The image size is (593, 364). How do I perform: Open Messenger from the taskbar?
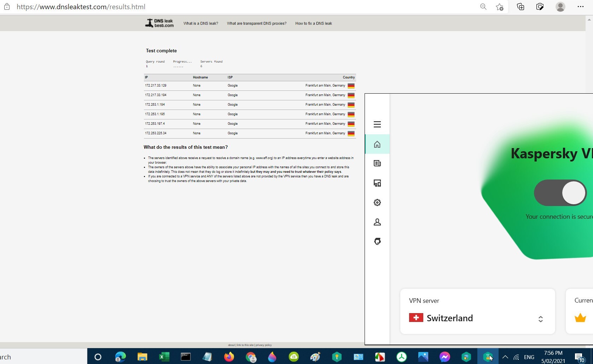445,357
